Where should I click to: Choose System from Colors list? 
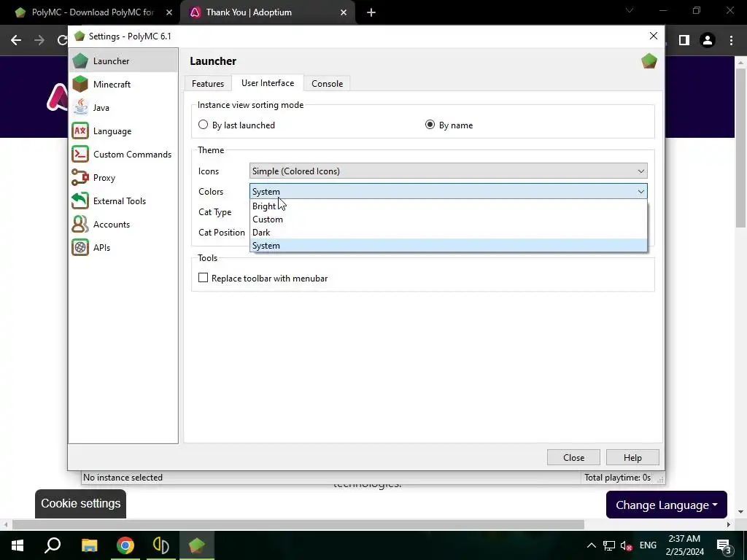tap(449, 246)
